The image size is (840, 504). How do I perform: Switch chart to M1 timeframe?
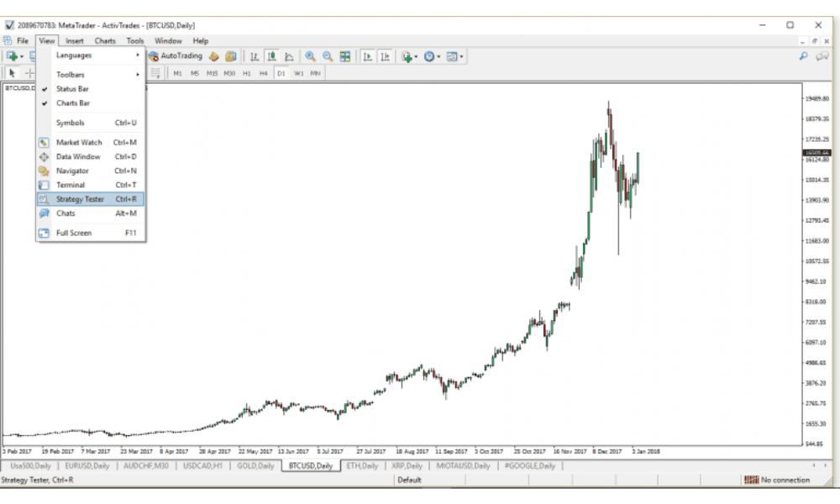point(179,73)
